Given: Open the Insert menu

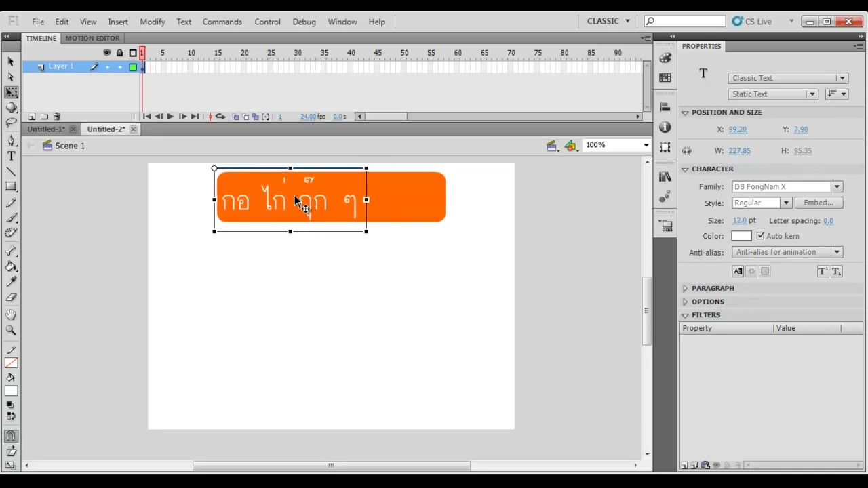Looking at the screenshot, I should 118,22.
